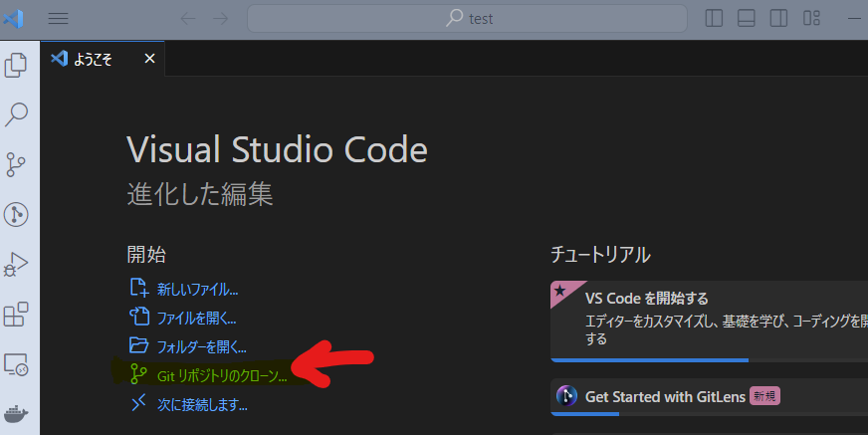This screenshot has height=435, width=868.
Task: Click the フォルダーを開く... link
Action: click(202, 347)
